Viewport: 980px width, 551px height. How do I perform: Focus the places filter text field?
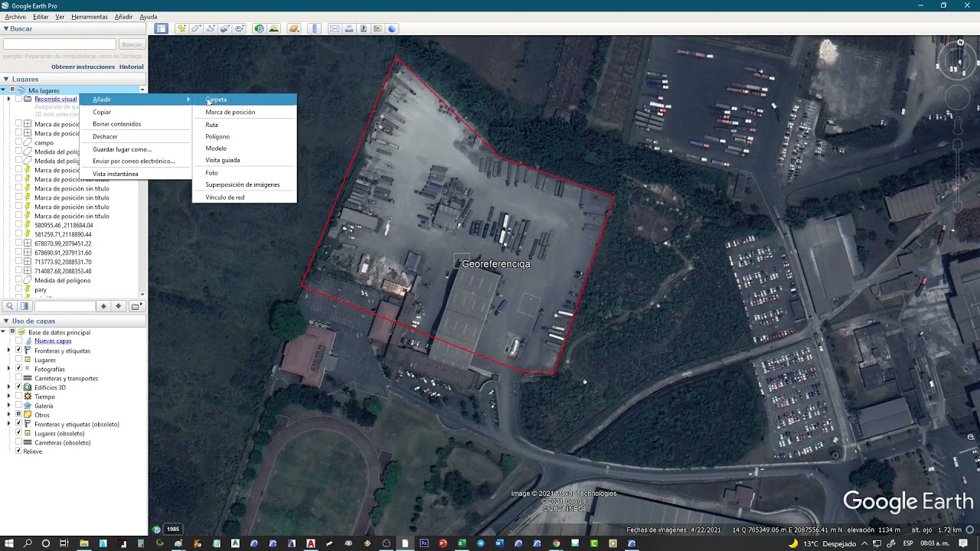point(64,306)
